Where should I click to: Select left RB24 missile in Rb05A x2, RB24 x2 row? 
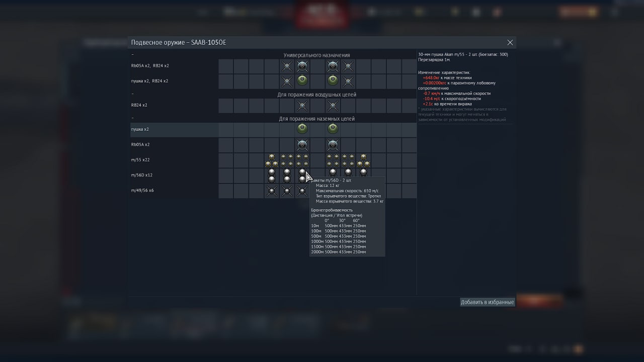[x=287, y=66]
